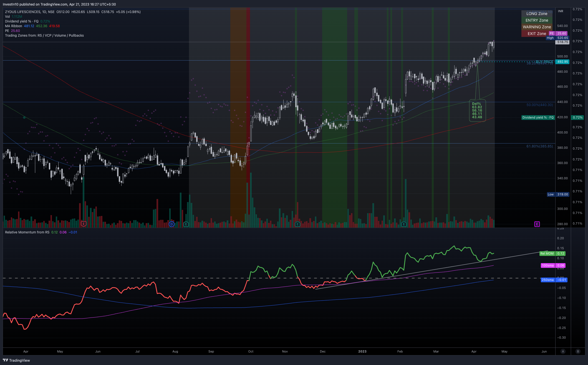Click the blue dividend D marker
Viewport: 588px width, 365px height.
[x=171, y=224]
